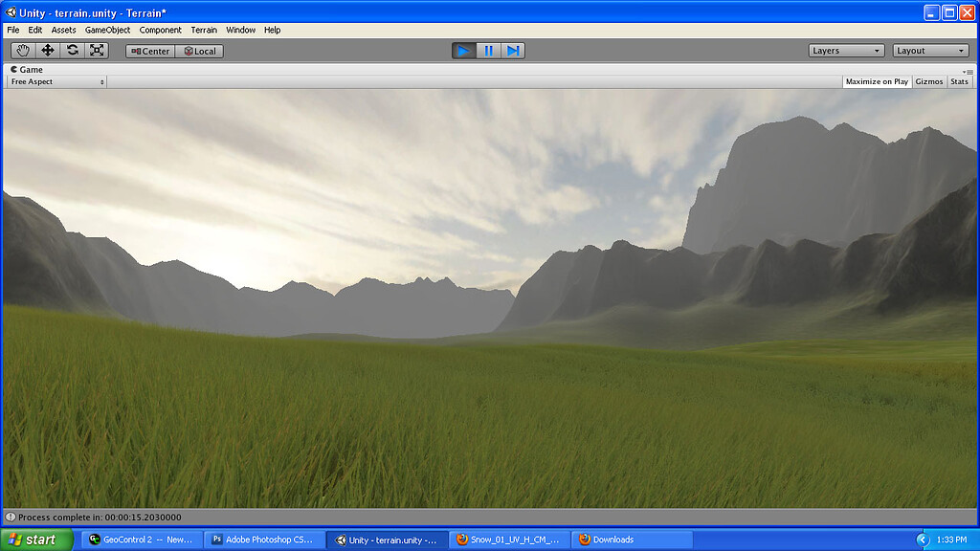Select the Scale tool
Image resolution: width=980 pixels, height=551 pixels.
[x=97, y=50]
